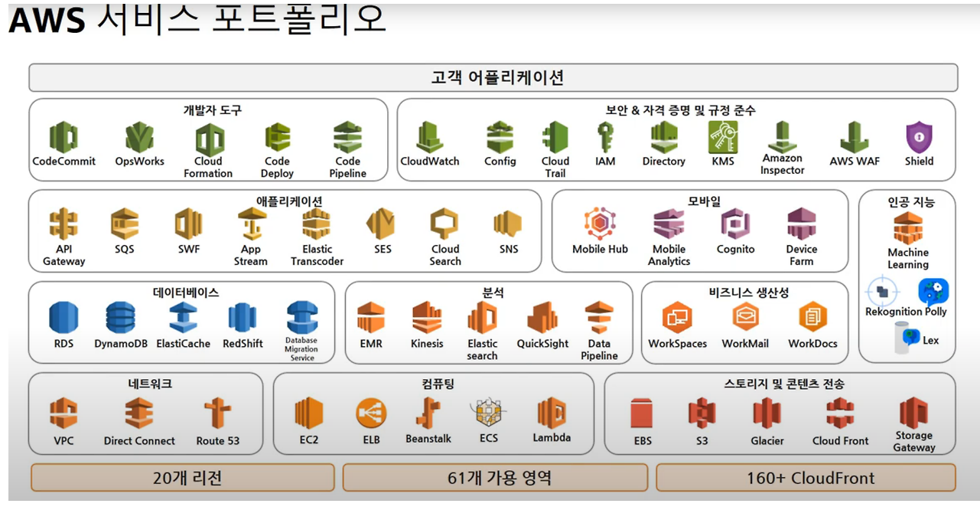Screen dimensions: 980x510
Task: Select the AWS WAF icon
Action: point(855,138)
